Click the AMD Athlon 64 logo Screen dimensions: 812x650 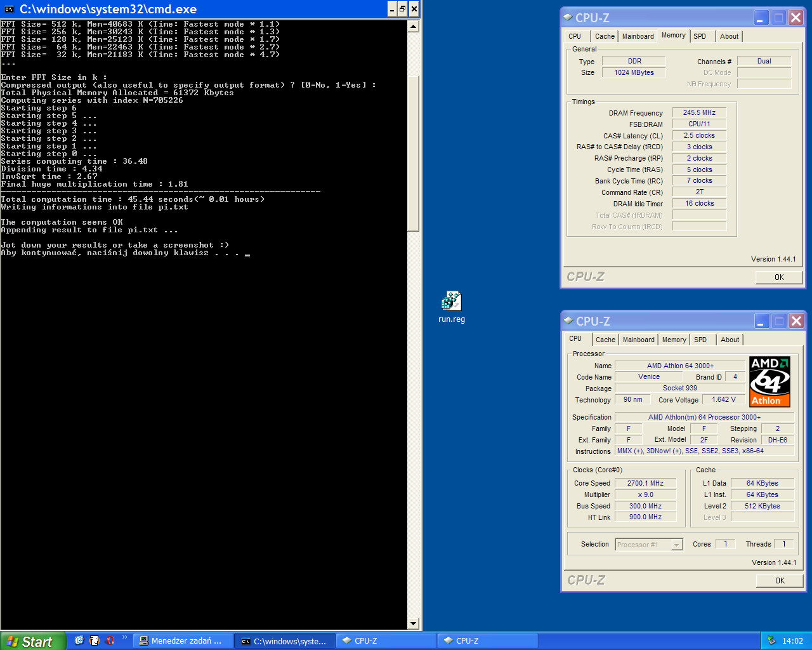[769, 381]
